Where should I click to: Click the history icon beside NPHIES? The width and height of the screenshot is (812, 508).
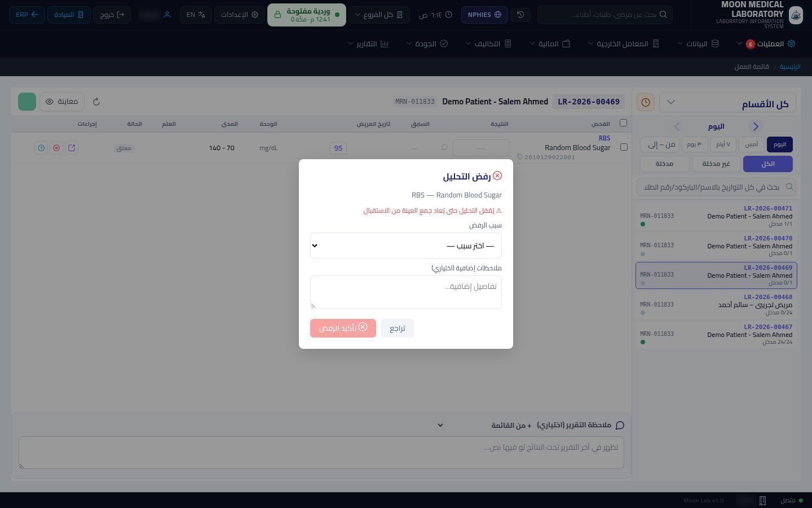tap(520, 15)
